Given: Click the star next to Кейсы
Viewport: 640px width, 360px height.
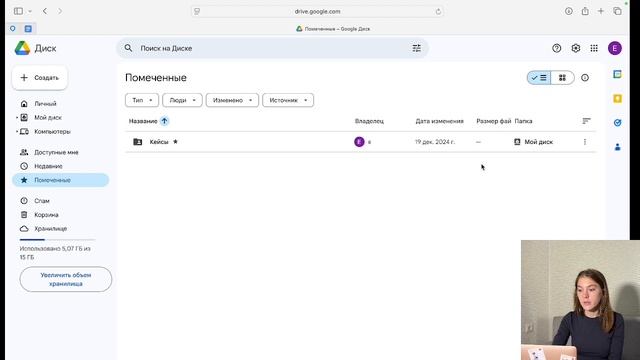Looking at the screenshot, I should pos(176,142).
